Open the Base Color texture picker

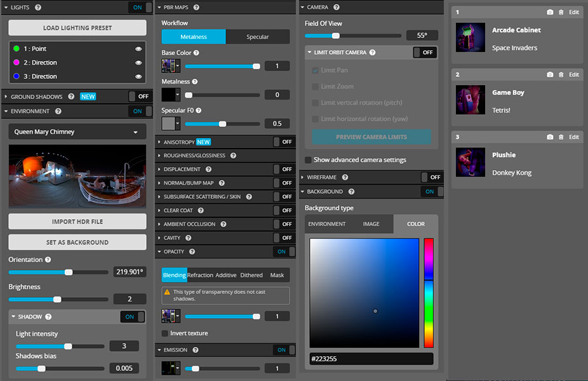point(171,66)
